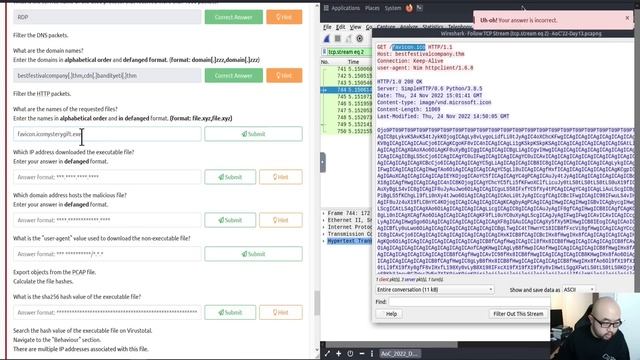
Task: Submit the sha256 hash answer
Action: (x=230, y=312)
